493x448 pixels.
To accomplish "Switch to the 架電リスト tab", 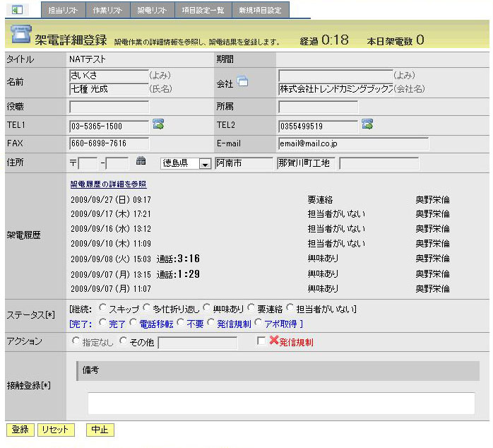I will (x=152, y=10).
